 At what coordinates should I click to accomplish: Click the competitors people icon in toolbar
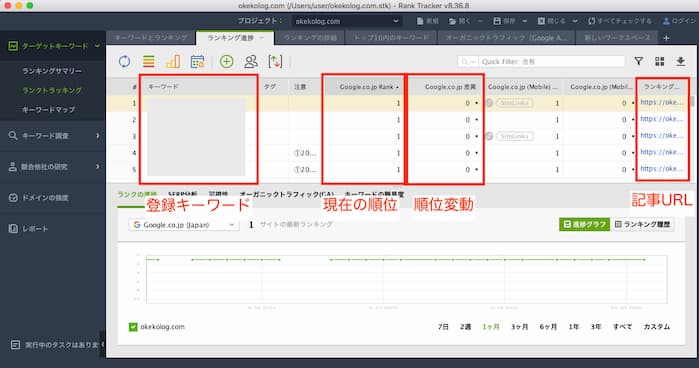click(251, 61)
